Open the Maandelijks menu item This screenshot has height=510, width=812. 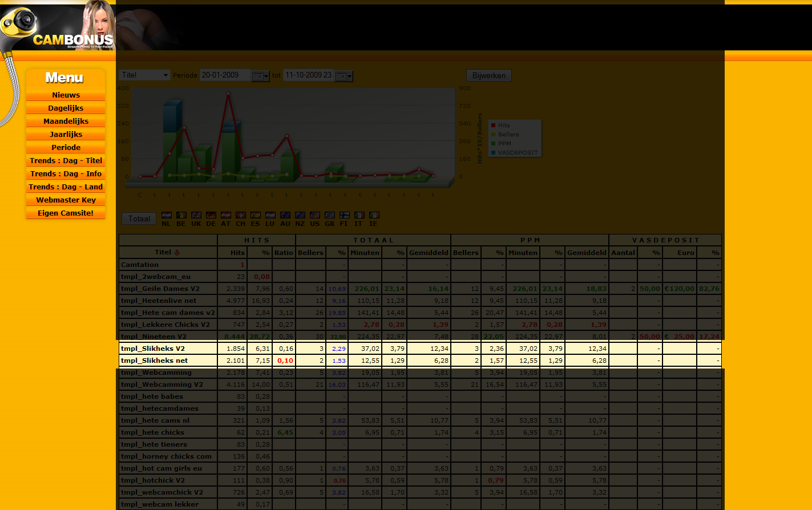66,121
